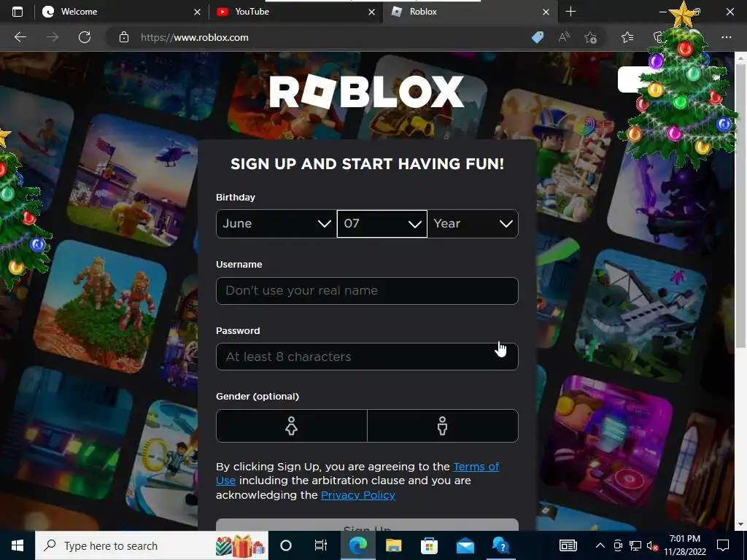747x560 pixels.
Task: Open Task View on the taskbar
Action: (x=321, y=545)
